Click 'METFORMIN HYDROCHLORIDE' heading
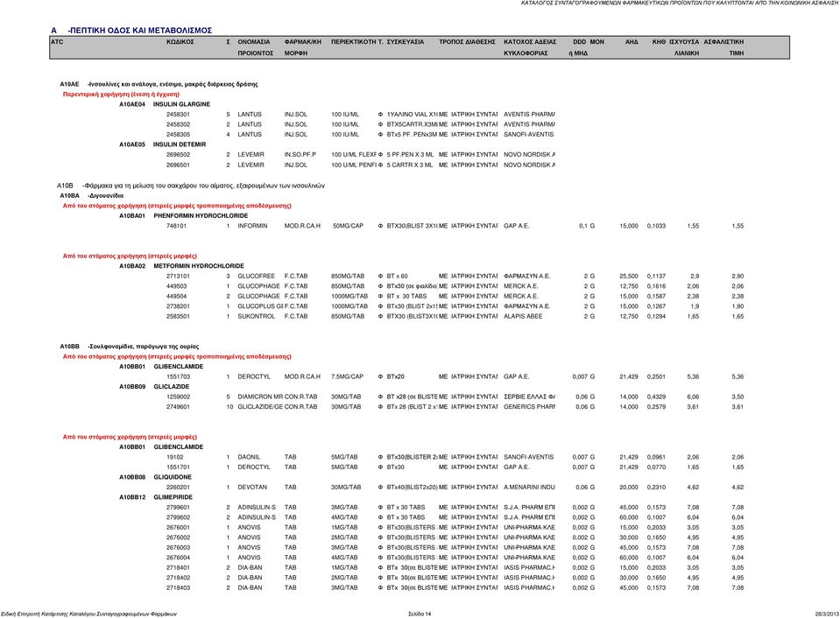Screen dimensions: 840x618 pos(199,265)
